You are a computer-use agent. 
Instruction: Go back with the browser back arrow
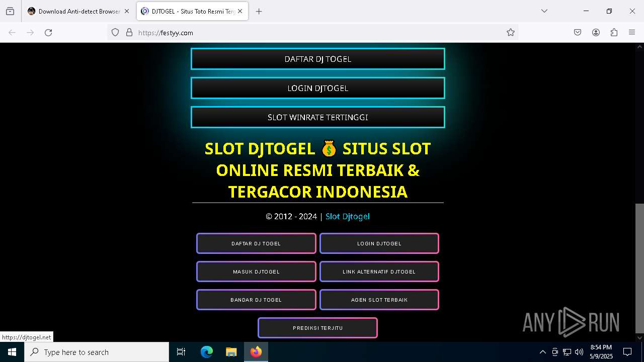(12, 33)
